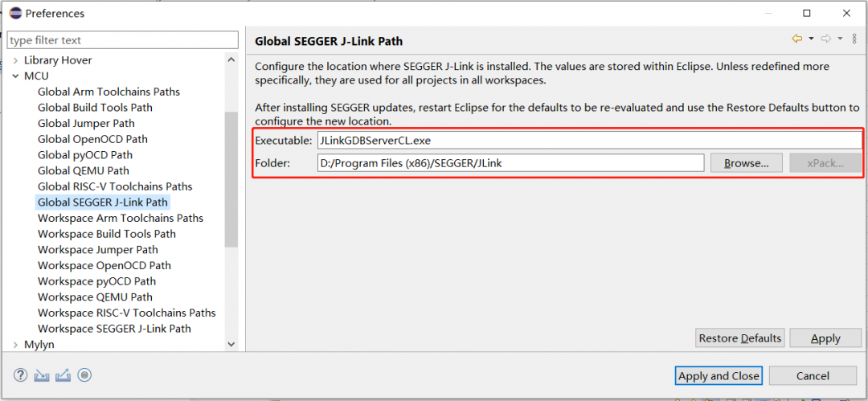Image resolution: width=868 pixels, height=401 pixels.
Task: Click the Eclipse icon in title bar
Action: (x=15, y=13)
